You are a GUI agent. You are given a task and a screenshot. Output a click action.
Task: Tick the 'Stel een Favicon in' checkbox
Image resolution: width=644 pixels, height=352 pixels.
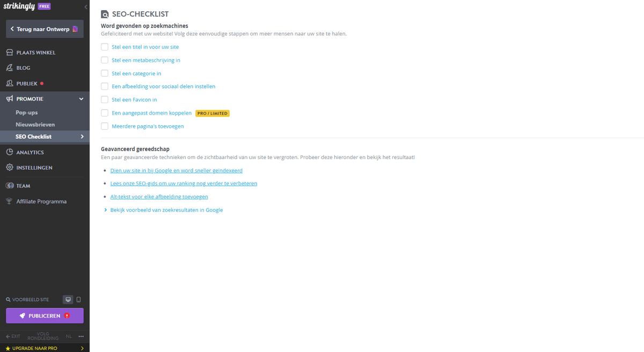pyautogui.click(x=104, y=99)
